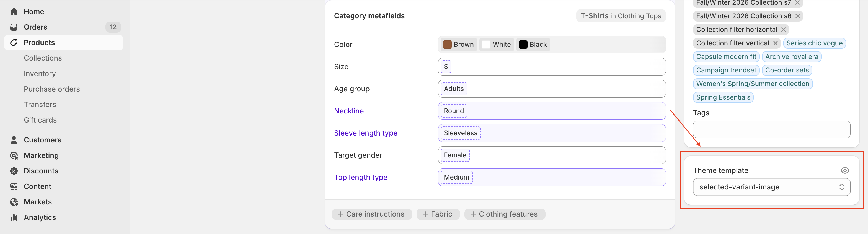
Task: Add Care instructions metafield
Action: coord(372,214)
